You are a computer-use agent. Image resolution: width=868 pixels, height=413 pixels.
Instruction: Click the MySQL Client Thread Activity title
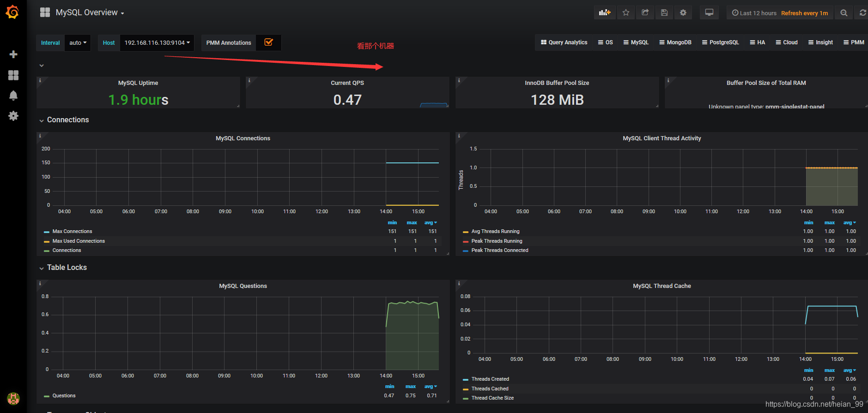click(662, 138)
